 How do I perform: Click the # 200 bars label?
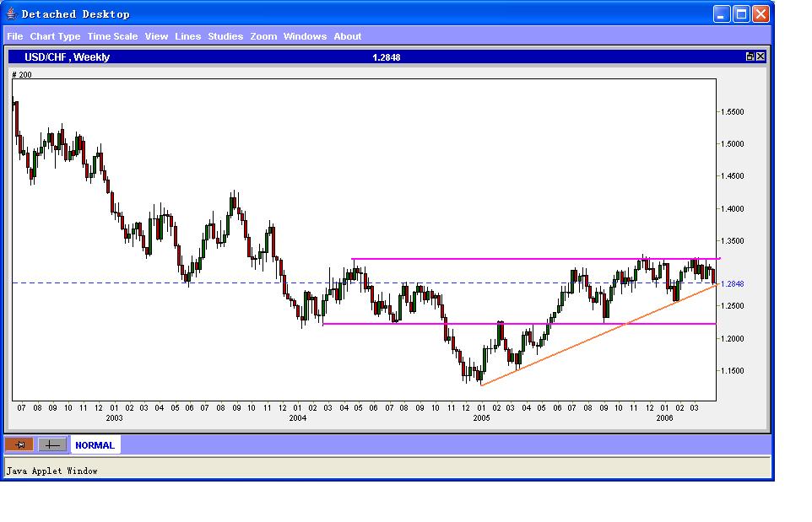pos(22,74)
